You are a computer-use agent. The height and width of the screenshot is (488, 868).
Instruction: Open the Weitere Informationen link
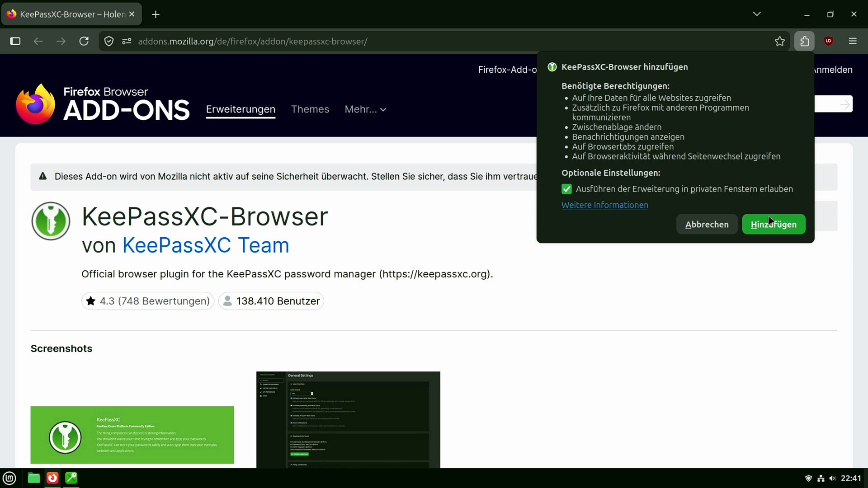[x=605, y=205]
